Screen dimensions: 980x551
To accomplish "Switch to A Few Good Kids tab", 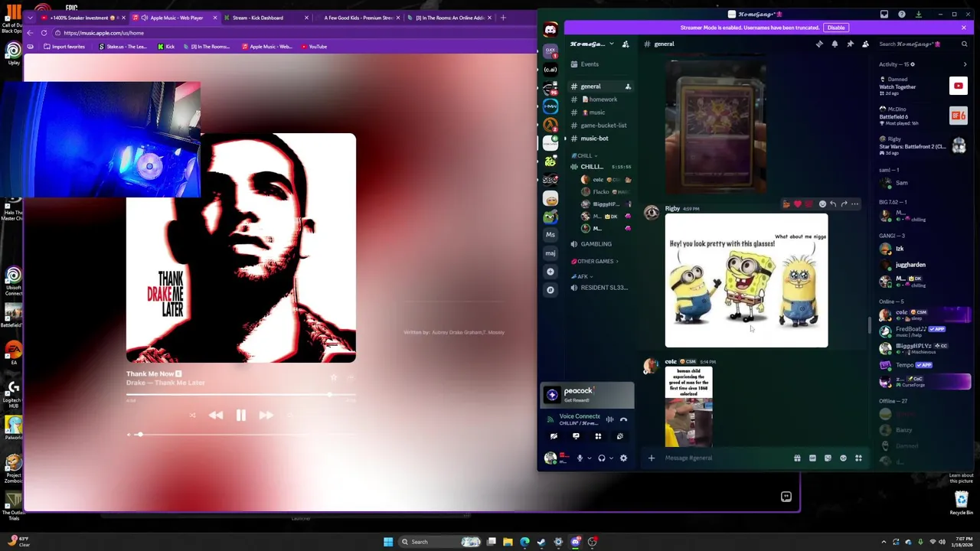I will coord(358,18).
